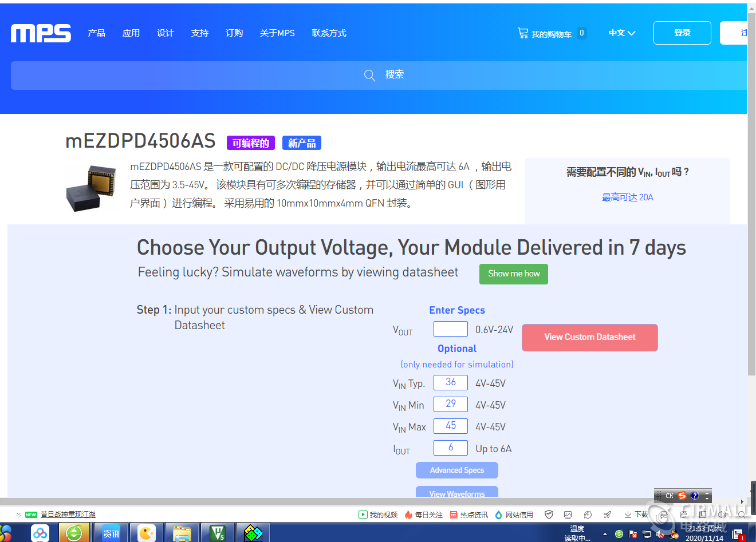Check 网站信用 site credit indicator

514,515
